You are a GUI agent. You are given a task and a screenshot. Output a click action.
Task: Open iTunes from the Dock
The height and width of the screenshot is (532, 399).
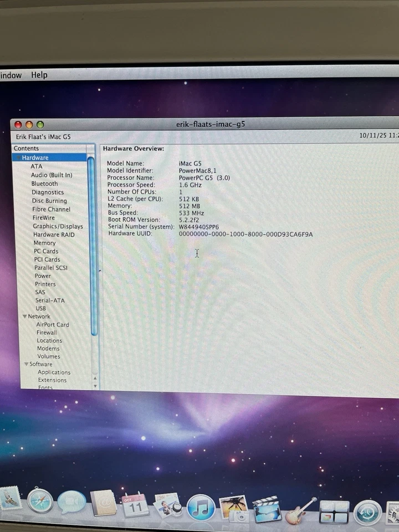201,508
